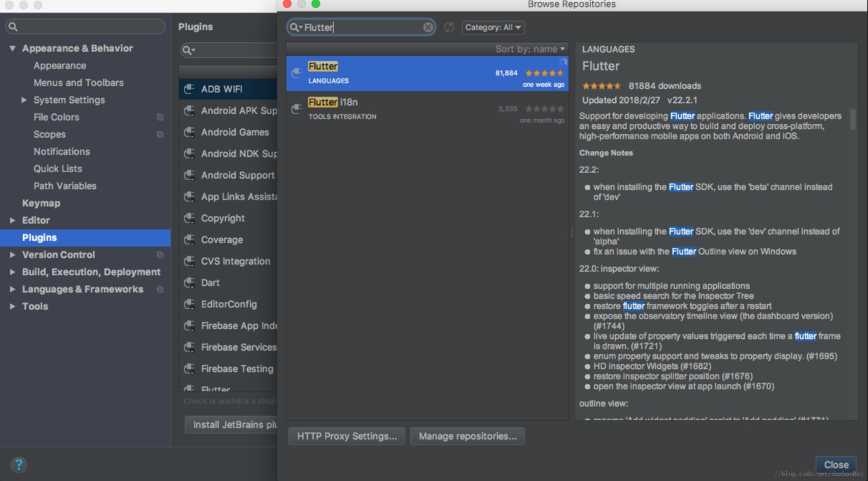The image size is (868, 481).
Task: Click the Languages & Frameworks project icon
Action: click(160, 289)
